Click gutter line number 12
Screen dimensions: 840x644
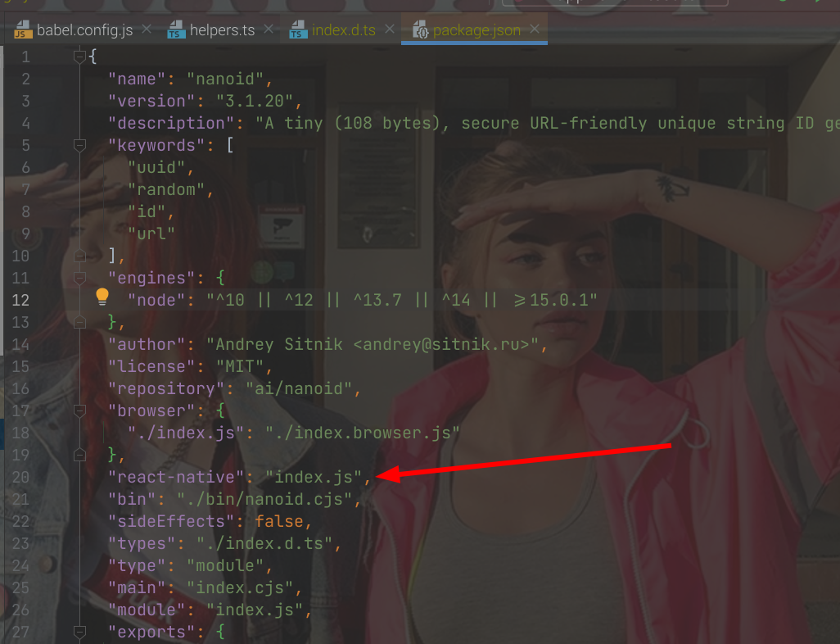(x=20, y=300)
